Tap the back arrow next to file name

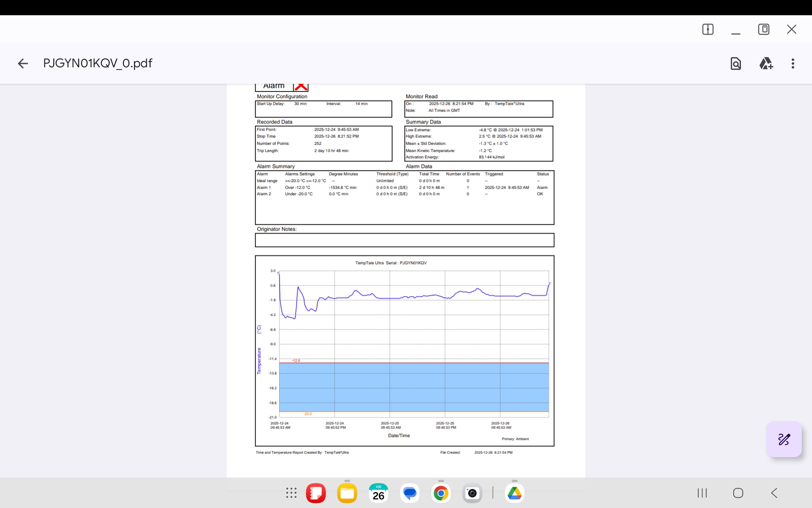coord(23,63)
